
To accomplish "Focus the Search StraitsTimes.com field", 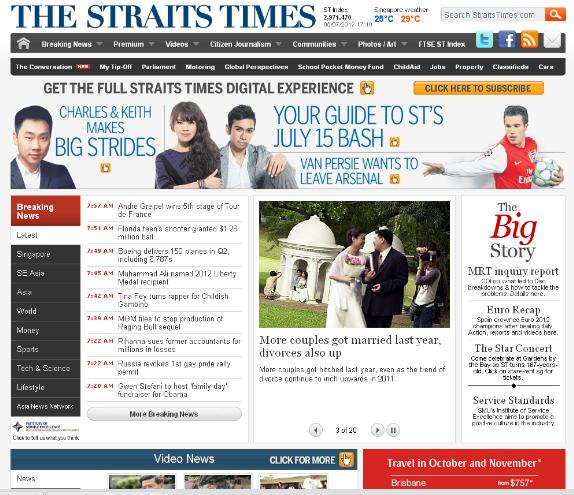I will coord(492,15).
